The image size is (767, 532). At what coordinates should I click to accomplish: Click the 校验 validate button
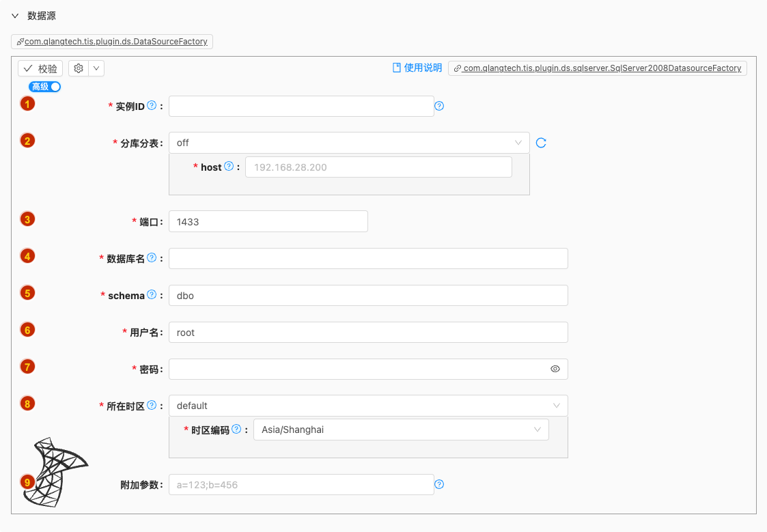click(x=40, y=68)
